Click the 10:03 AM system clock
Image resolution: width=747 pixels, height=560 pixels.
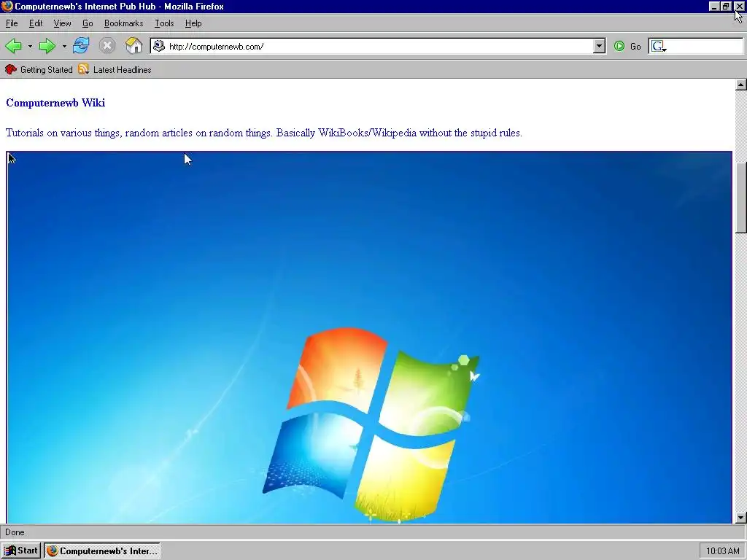[722, 551]
